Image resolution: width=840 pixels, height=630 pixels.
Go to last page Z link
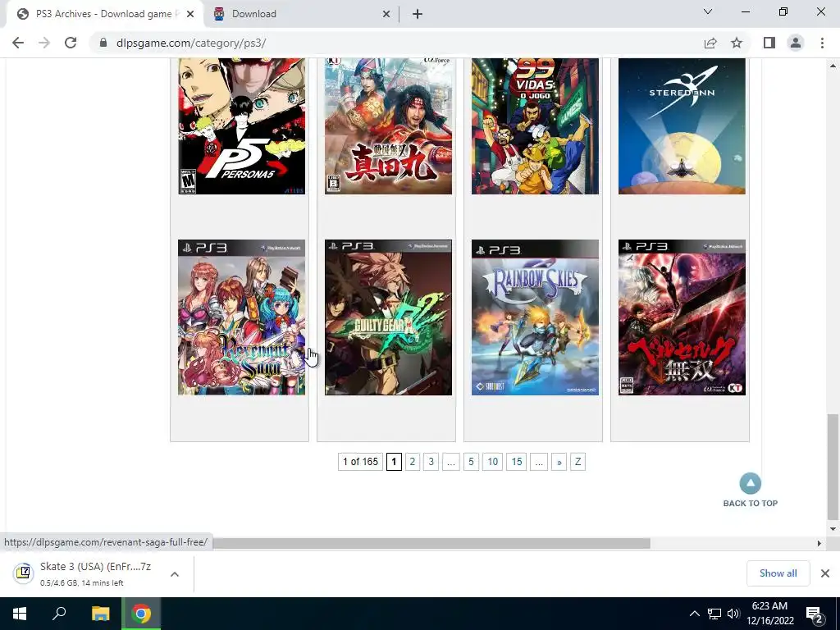[x=578, y=462]
